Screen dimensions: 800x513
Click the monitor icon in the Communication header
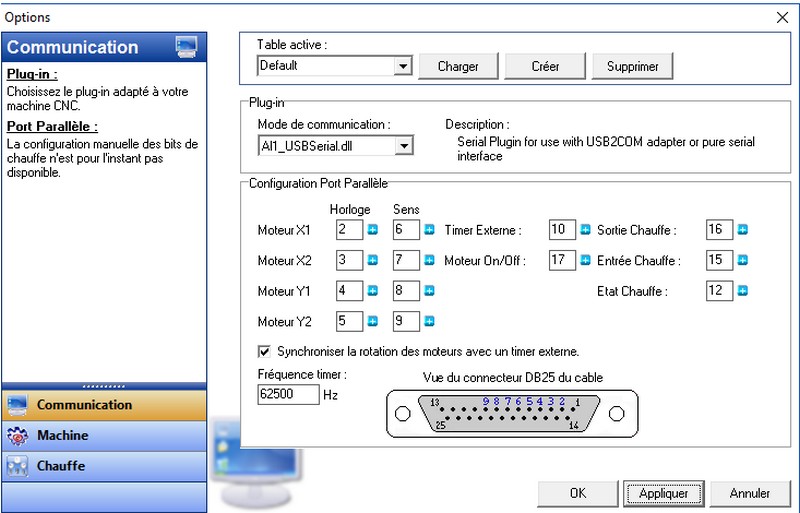click(x=186, y=47)
